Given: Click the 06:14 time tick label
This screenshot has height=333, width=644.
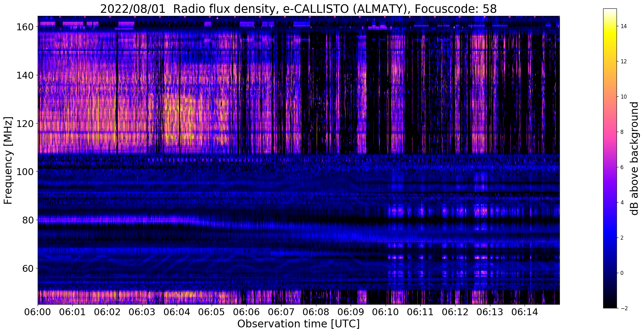Looking at the screenshot, I should (525, 312).
